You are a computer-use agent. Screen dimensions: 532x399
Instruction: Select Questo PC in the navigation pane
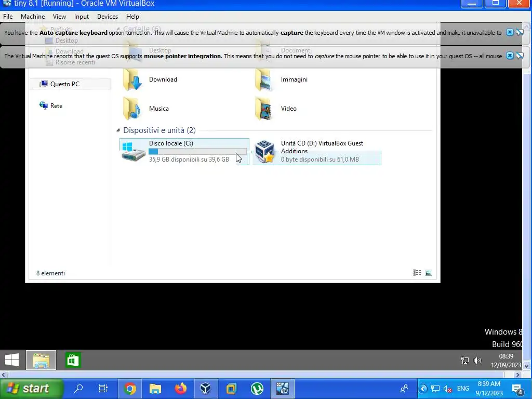[x=70, y=84]
